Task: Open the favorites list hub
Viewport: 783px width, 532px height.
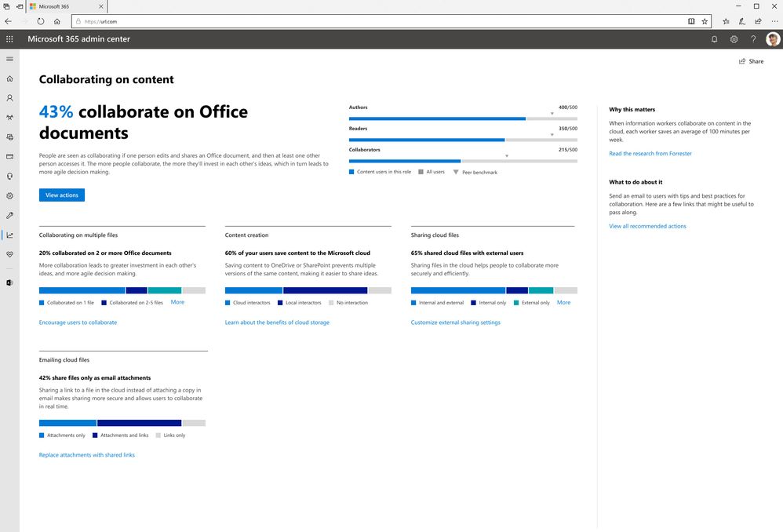Action: pos(726,21)
